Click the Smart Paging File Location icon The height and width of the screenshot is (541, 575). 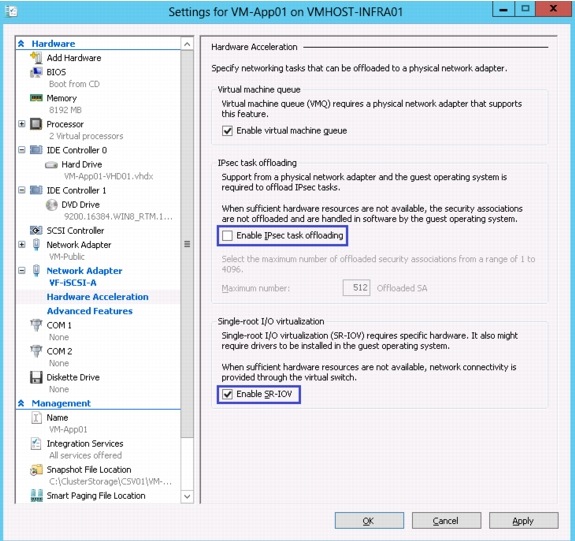(36, 496)
